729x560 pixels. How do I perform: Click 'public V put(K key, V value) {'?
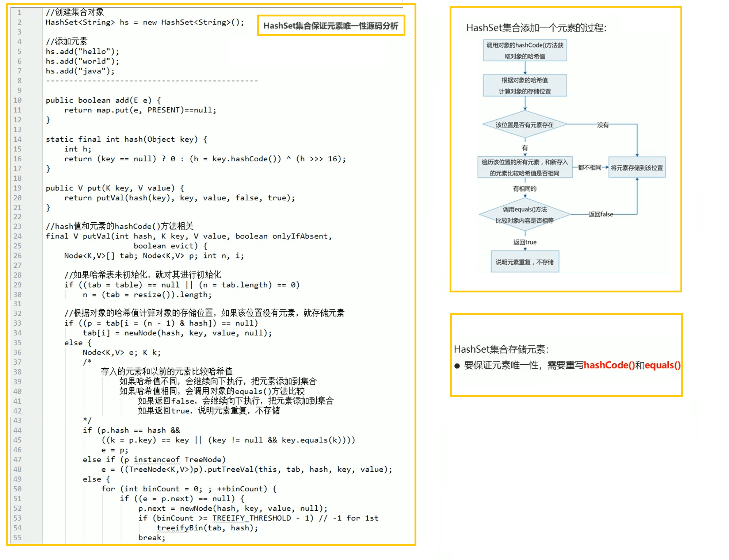tap(115, 188)
